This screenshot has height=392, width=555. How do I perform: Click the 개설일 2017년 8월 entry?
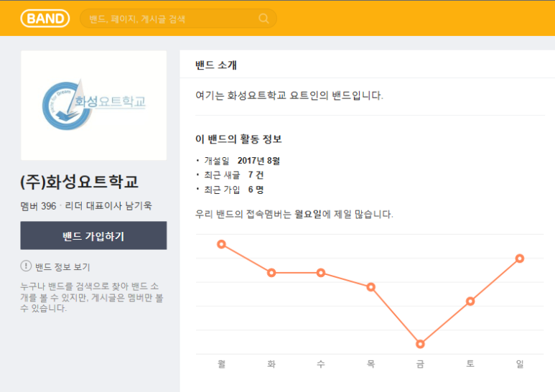tap(242, 161)
